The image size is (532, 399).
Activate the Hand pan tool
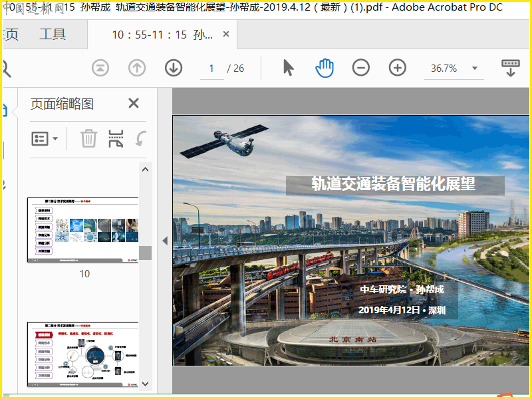tap(325, 68)
